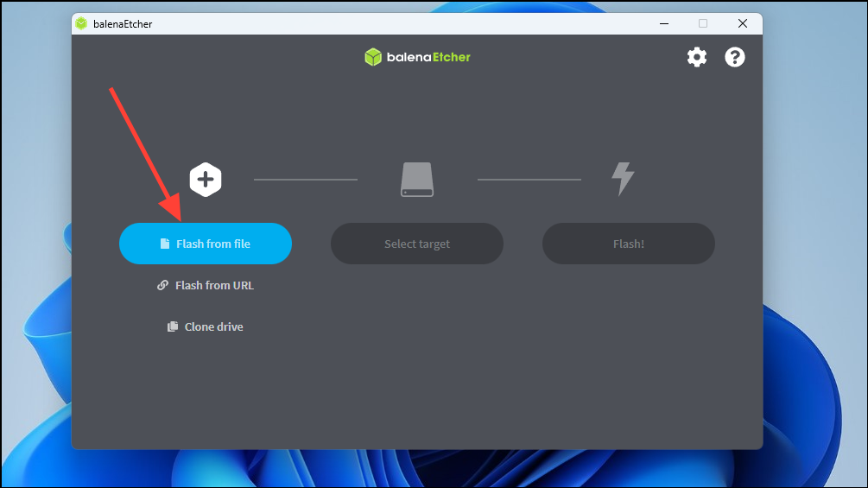This screenshot has height=488, width=868.
Task: Click the drive icon above Select target
Action: (x=417, y=180)
